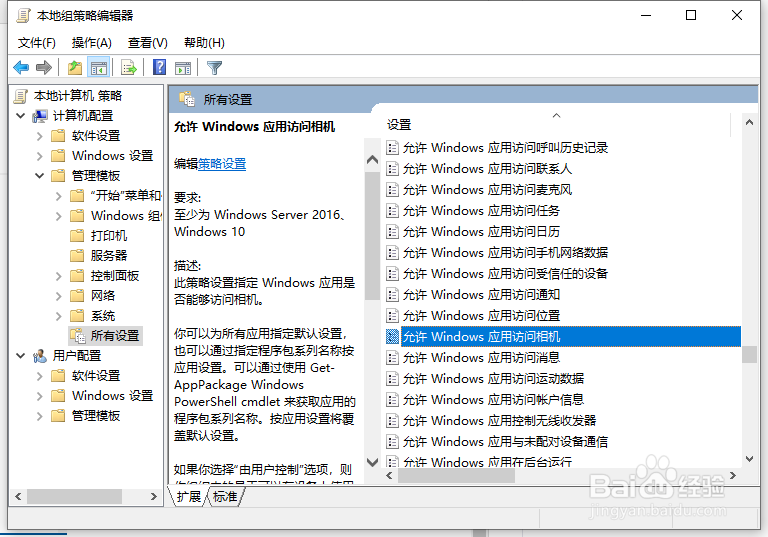Click the 打印机 folder icon in tree

click(77, 236)
